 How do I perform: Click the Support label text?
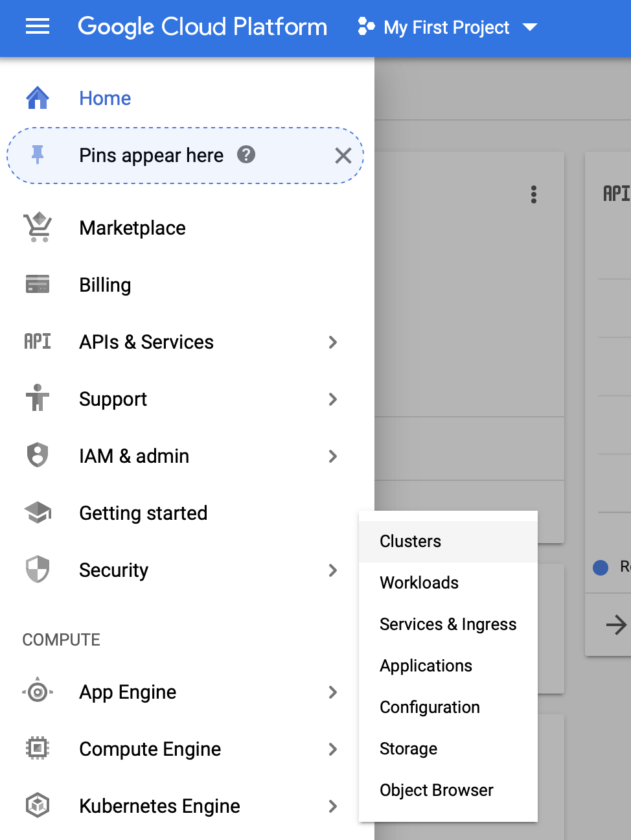pyautogui.click(x=113, y=399)
